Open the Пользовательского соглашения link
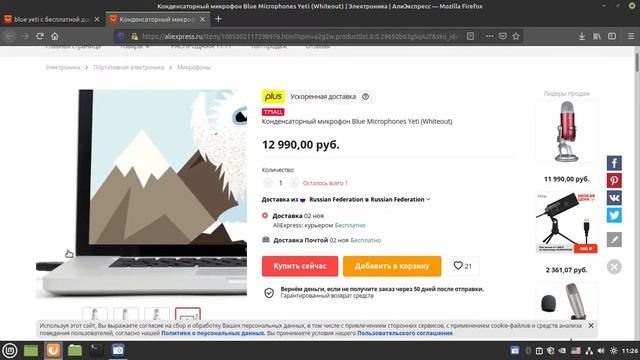Viewport: 640px width, 360px height. (x=404, y=333)
